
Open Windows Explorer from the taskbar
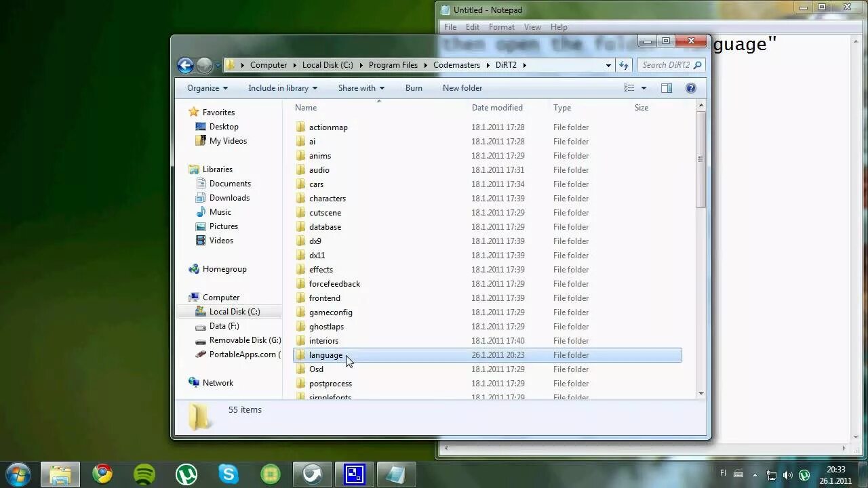(60, 474)
